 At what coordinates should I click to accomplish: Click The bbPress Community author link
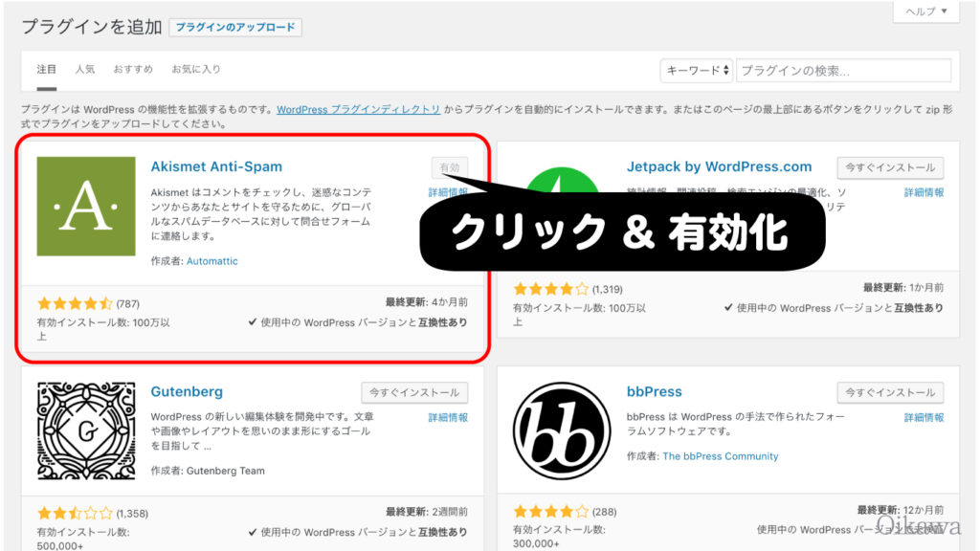(720, 456)
